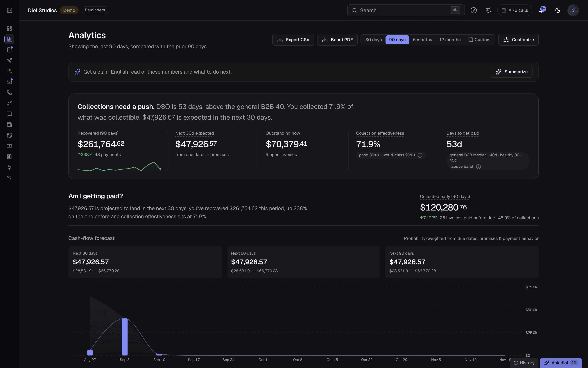The height and width of the screenshot is (368, 588).
Task: Open the megaphone announcements icon
Action: pyautogui.click(x=488, y=10)
